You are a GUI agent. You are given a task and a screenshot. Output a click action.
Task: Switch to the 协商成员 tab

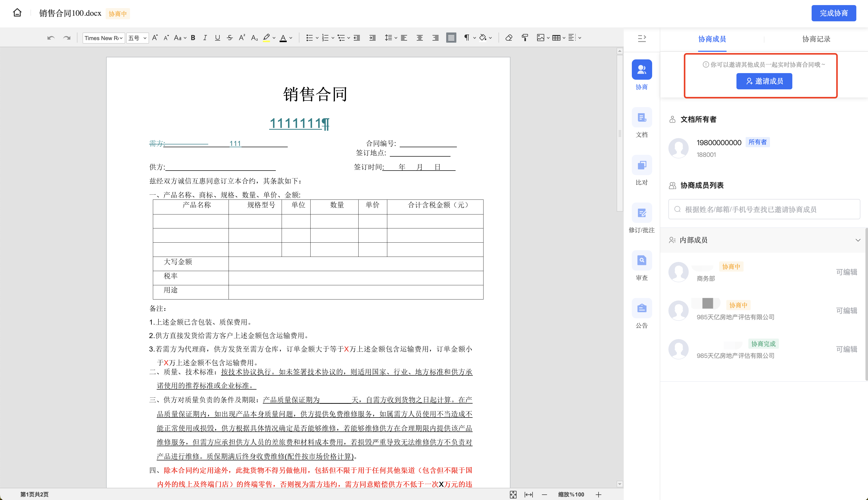tap(712, 39)
